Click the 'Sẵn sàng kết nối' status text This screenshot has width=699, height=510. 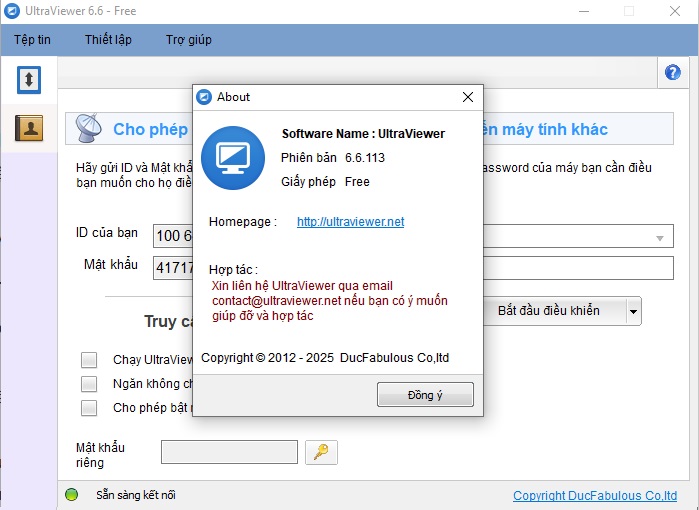pyautogui.click(x=136, y=495)
